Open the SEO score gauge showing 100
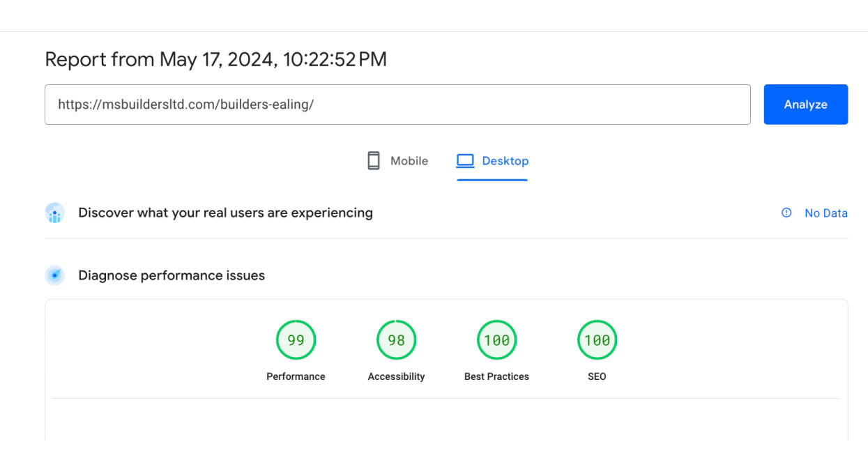868x474 pixels. [x=597, y=340]
